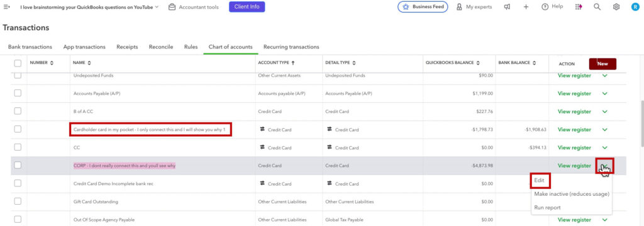This screenshot has width=644, height=226.
Task: Choose Make inactive (reduces usage)
Action: point(571,194)
